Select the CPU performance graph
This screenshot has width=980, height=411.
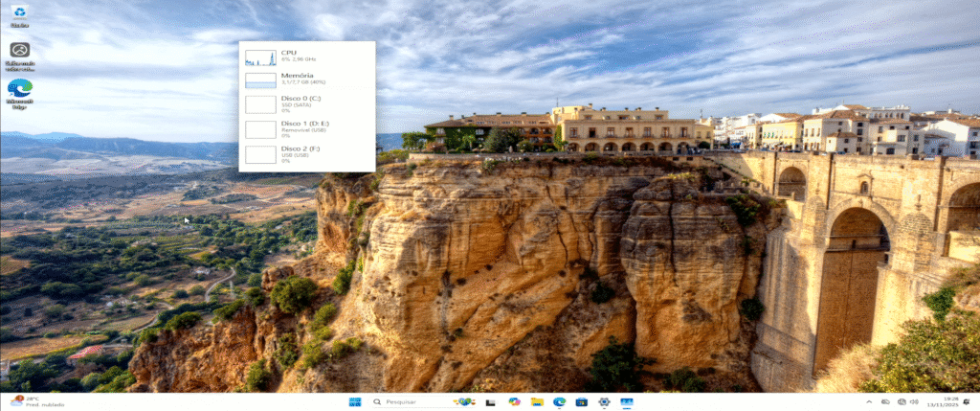point(260,57)
